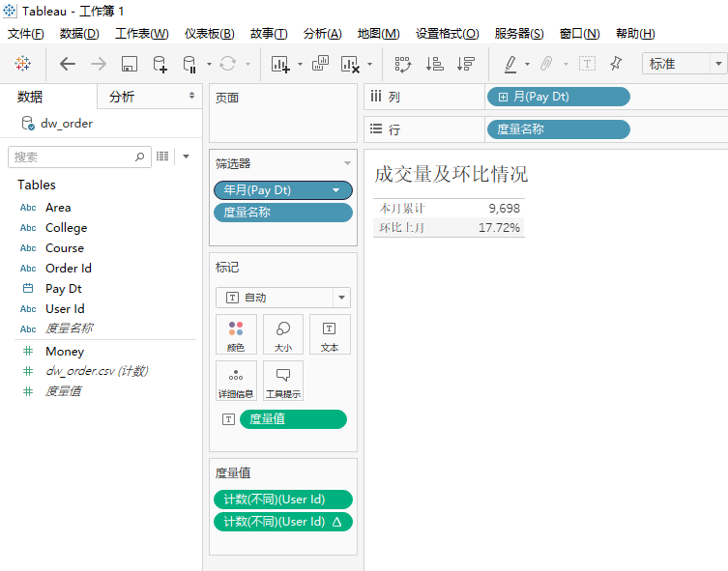Create a new worksheet icon

click(280, 64)
